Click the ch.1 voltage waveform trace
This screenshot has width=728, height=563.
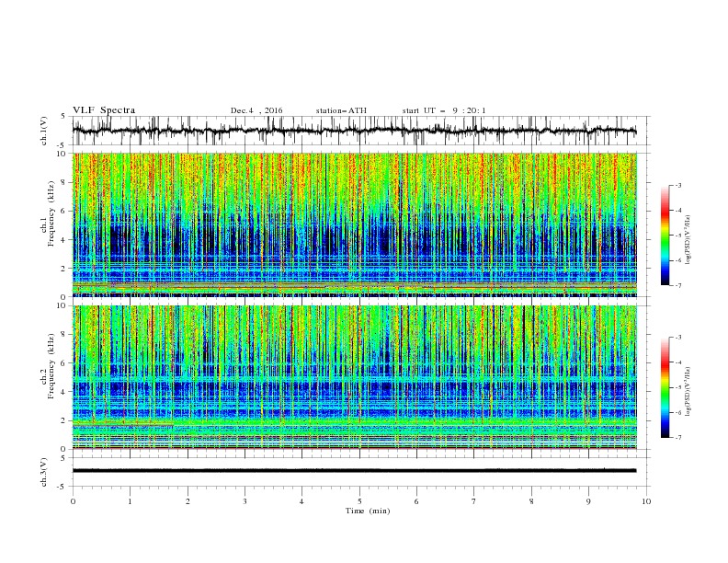(354, 131)
